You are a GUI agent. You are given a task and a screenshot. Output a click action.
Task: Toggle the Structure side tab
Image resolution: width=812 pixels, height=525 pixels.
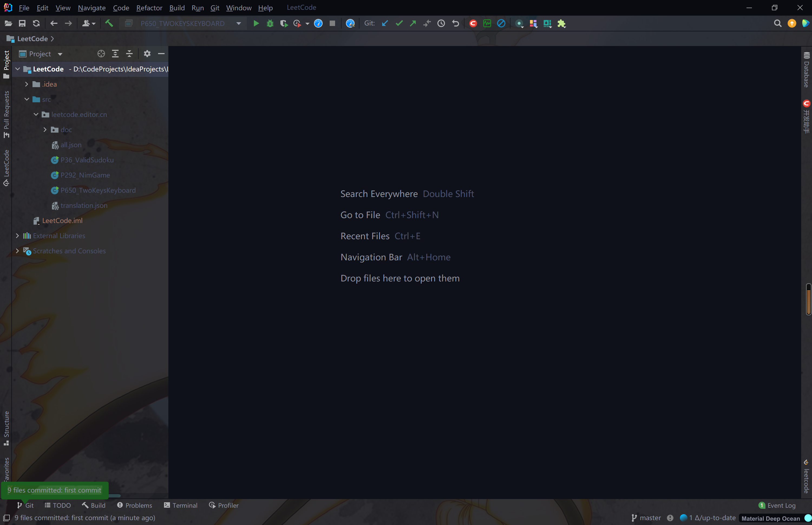(6, 428)
